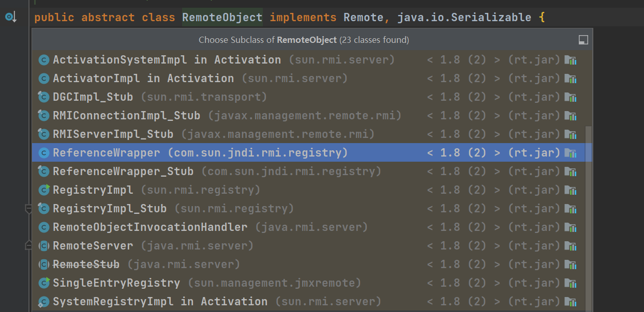Open the results in Find tool window icon
Viewport: 644px width, 312px height.
click(x=583, y=40)
